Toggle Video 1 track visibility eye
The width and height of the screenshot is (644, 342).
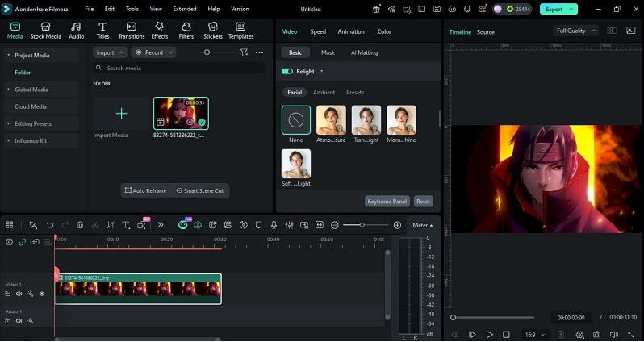point(42,294)
